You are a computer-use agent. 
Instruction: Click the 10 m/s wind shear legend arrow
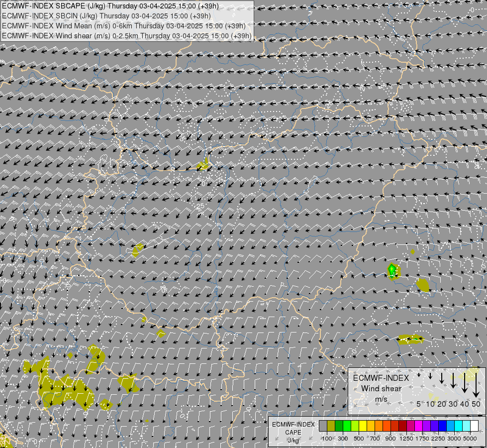(430, 376)
